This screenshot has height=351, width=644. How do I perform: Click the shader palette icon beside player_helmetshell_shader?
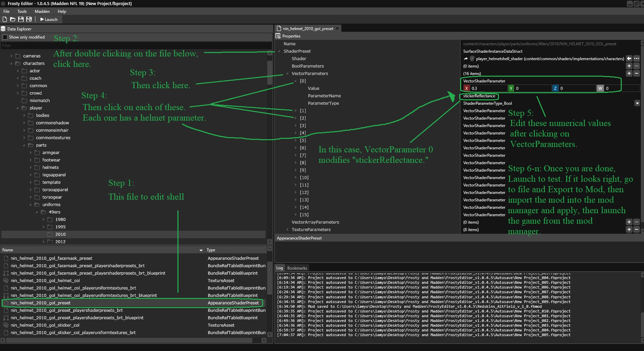tap(472, 58)
